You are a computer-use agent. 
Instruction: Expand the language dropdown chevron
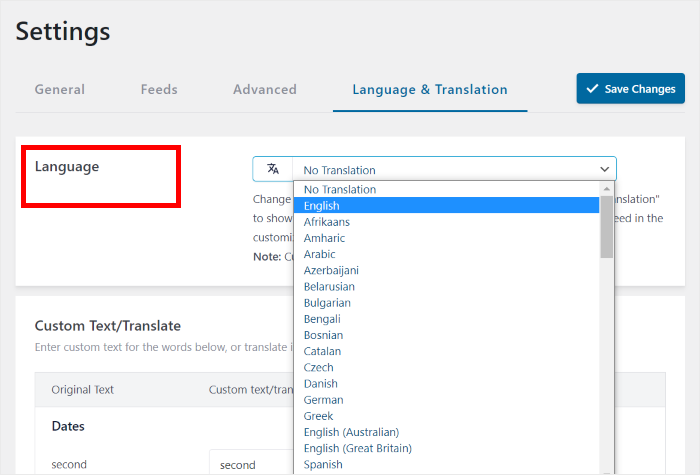(x=604, y=170)
